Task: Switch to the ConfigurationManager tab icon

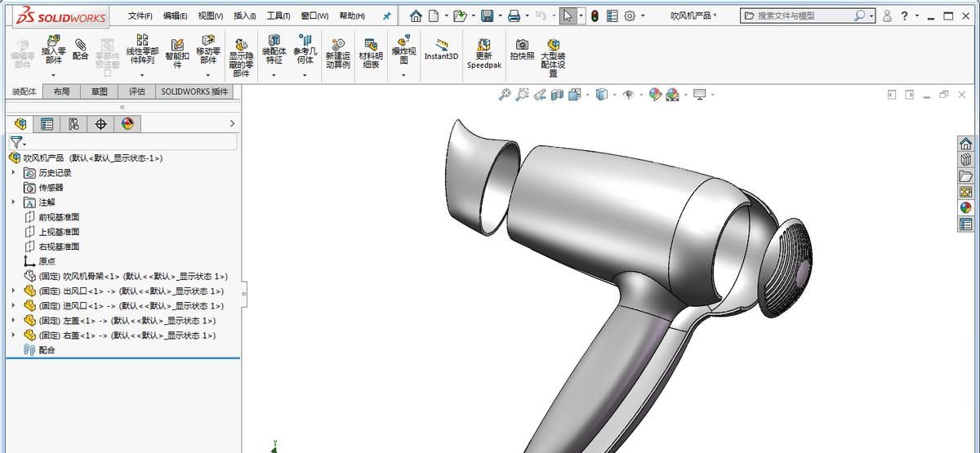Action: click(74, 124)
